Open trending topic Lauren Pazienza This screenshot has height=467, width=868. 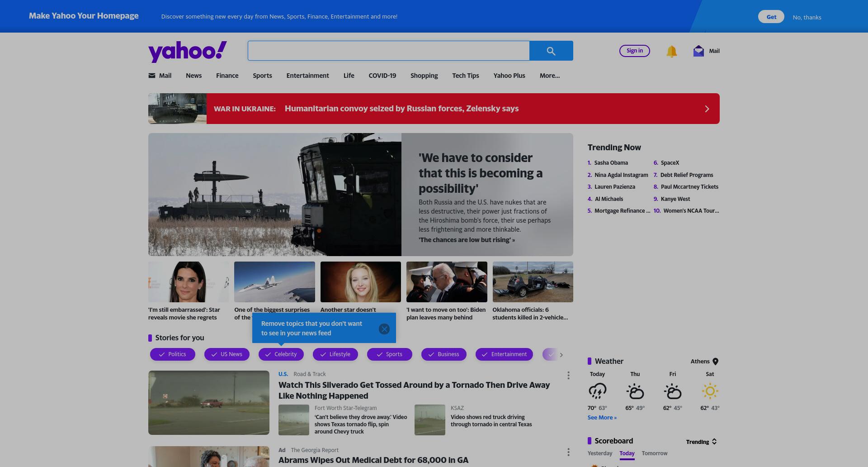pyautogui.click(x=615, y=187)
